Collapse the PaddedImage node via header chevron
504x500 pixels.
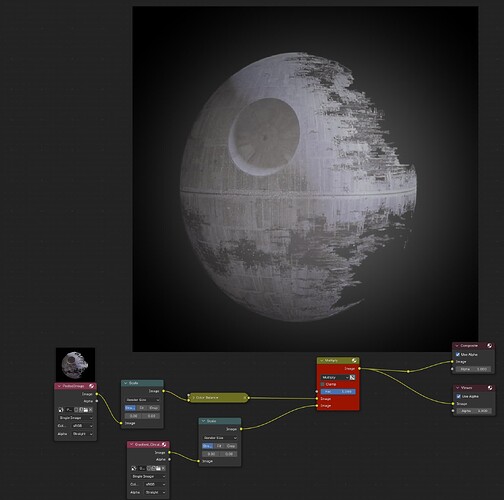[59, 386]
